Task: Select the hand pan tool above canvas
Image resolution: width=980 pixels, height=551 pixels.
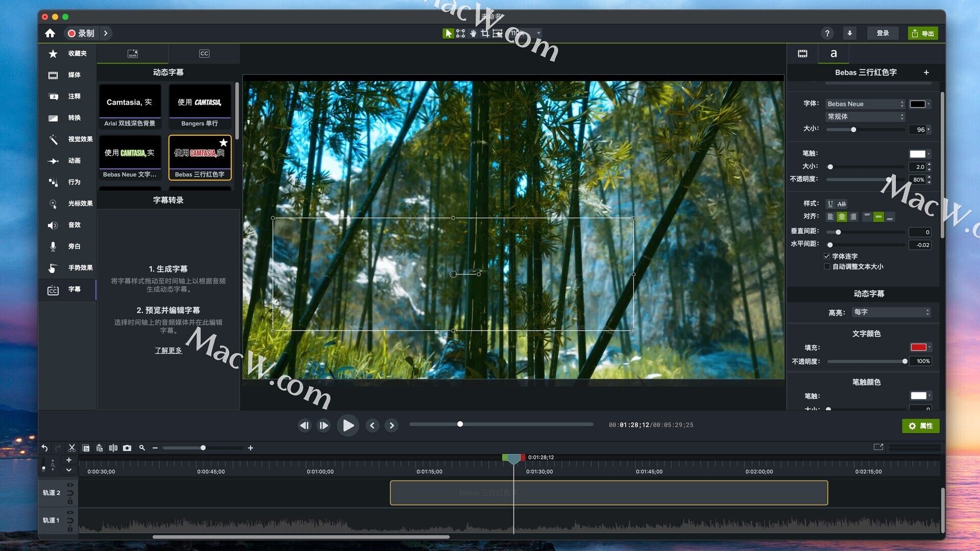Action: pos(473,33)
